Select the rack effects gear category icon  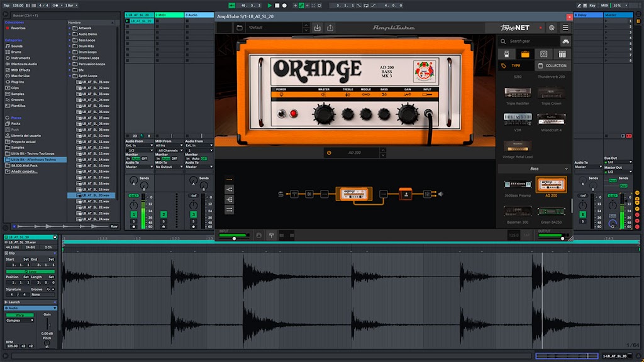562,54
